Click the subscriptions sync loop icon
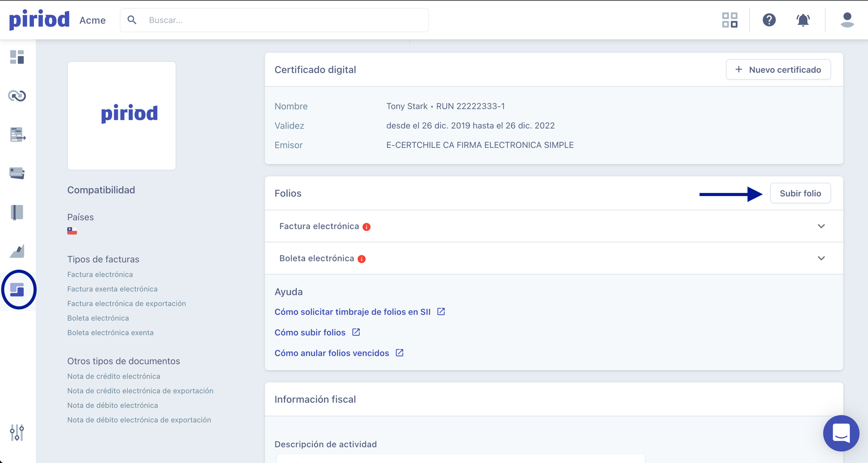 click(17, 96)
